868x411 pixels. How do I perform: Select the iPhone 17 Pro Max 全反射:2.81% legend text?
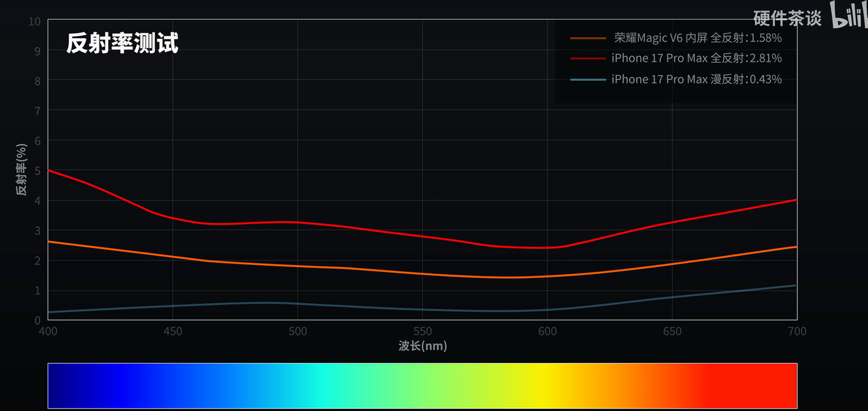click(x=697, y=58)
